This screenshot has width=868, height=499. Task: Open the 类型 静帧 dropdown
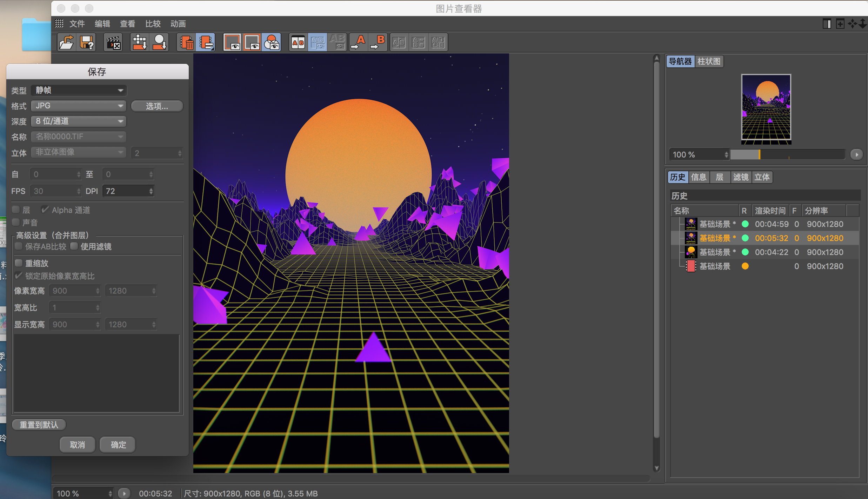tap(79, 90)
